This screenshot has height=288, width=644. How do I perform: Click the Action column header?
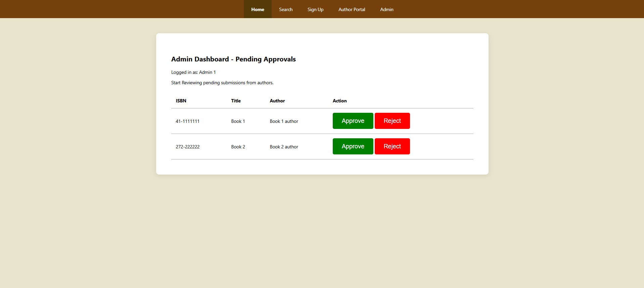click(x=339, y=101)
